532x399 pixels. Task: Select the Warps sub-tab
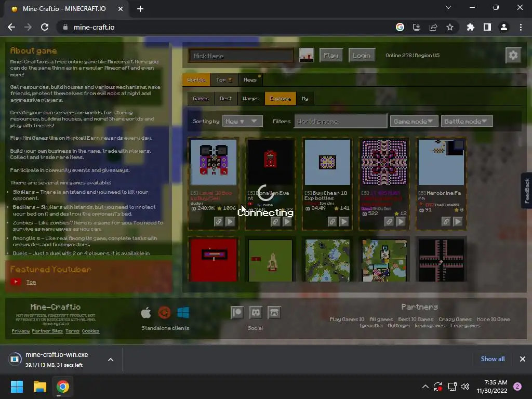coord(251,98)
